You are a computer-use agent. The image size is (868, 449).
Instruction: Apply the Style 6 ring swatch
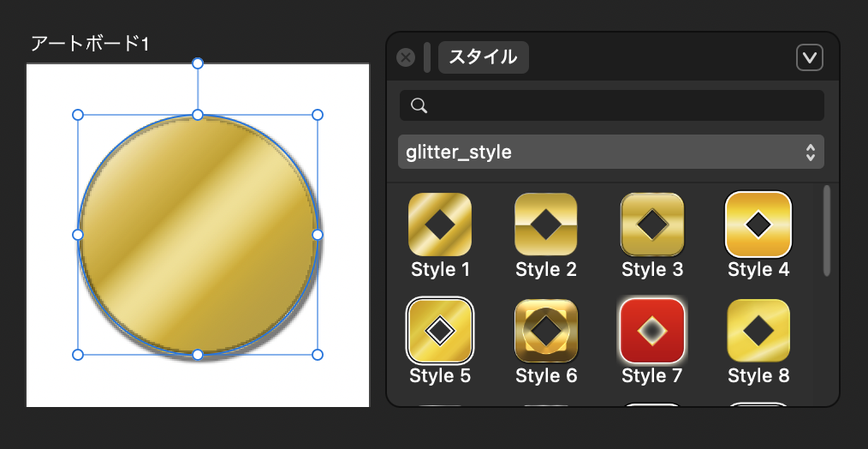(x=545, y=331)
